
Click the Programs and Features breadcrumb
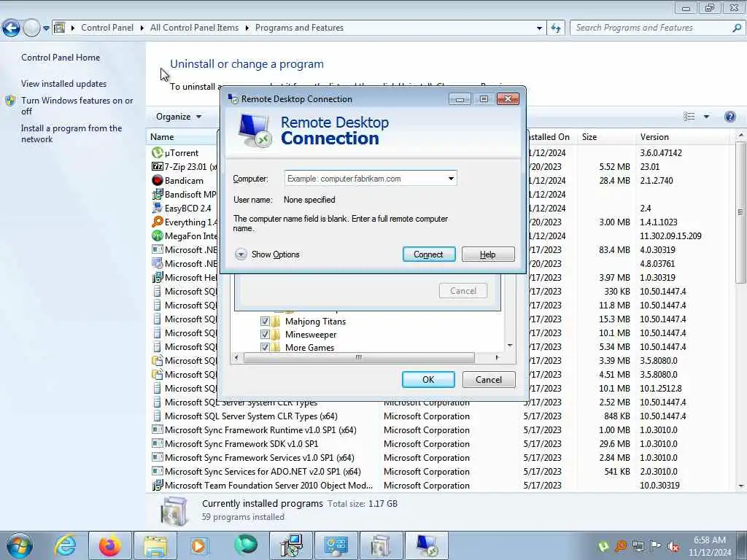point(299,28)
